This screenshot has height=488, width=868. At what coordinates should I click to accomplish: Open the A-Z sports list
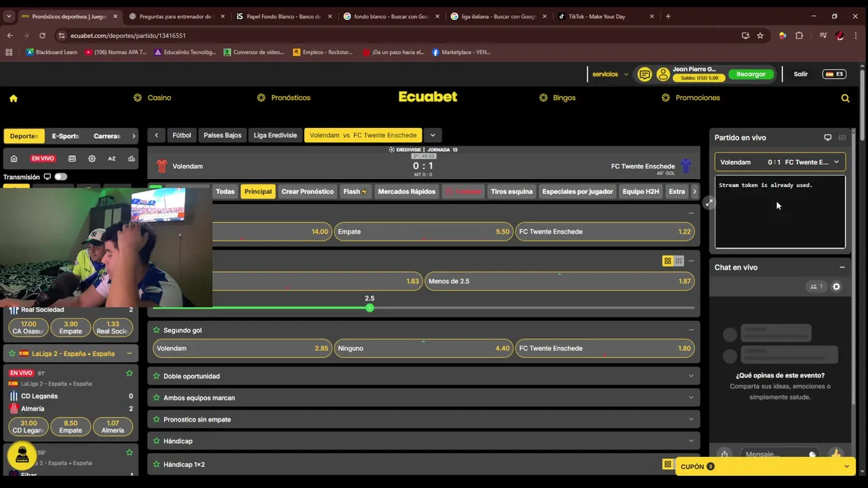tap(112, 159)
